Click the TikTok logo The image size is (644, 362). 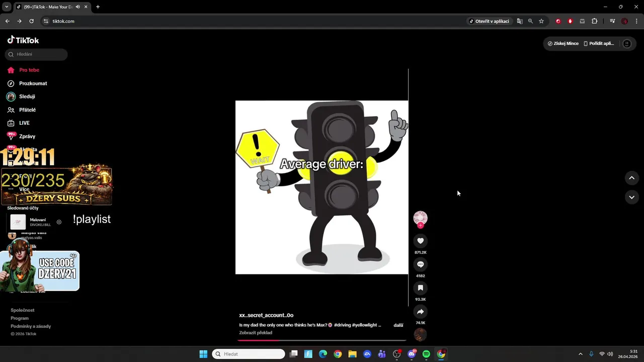(23, 40)
